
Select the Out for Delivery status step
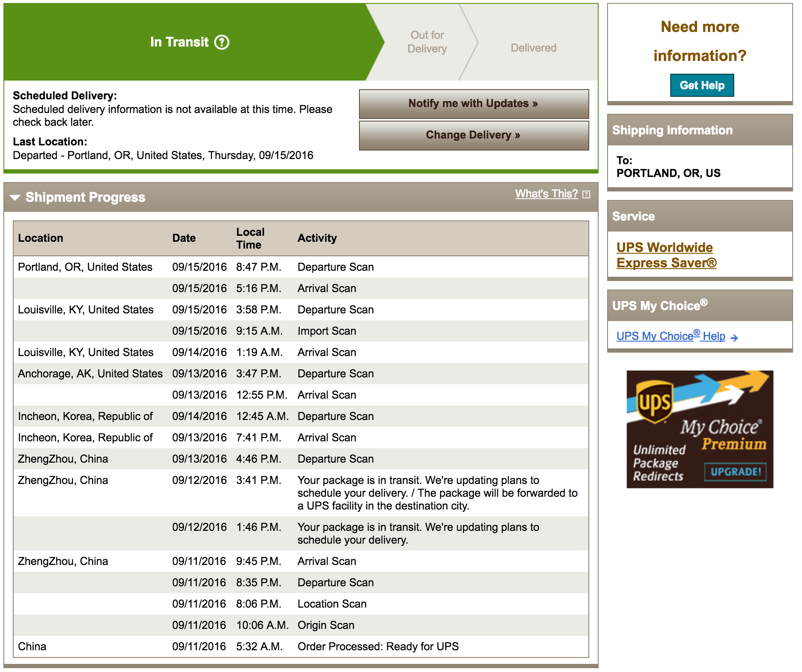[427, 42]
